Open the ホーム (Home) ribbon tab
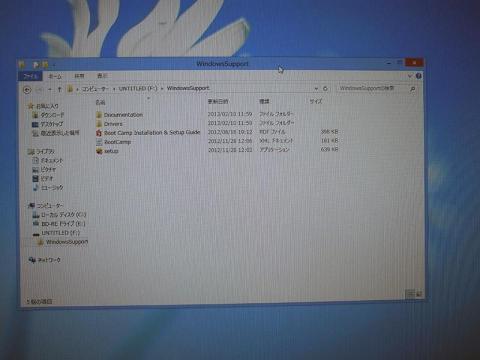480x360 pixels. [55, 76]
